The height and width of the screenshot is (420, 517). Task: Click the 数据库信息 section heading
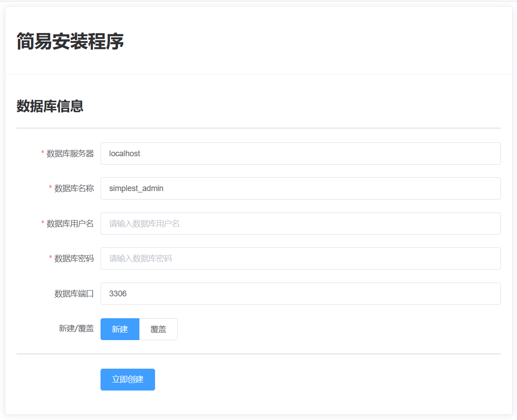[x=50, y=106]
